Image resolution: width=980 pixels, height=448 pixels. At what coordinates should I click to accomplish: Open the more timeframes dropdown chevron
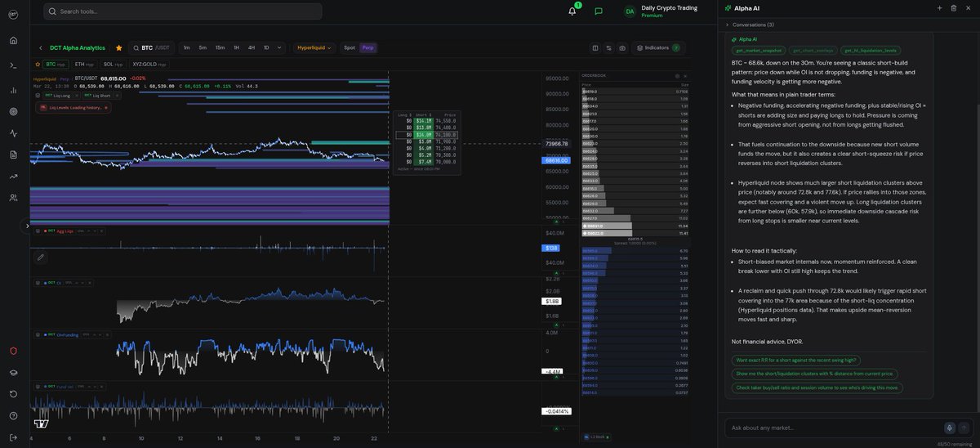[x=279, y=47]
